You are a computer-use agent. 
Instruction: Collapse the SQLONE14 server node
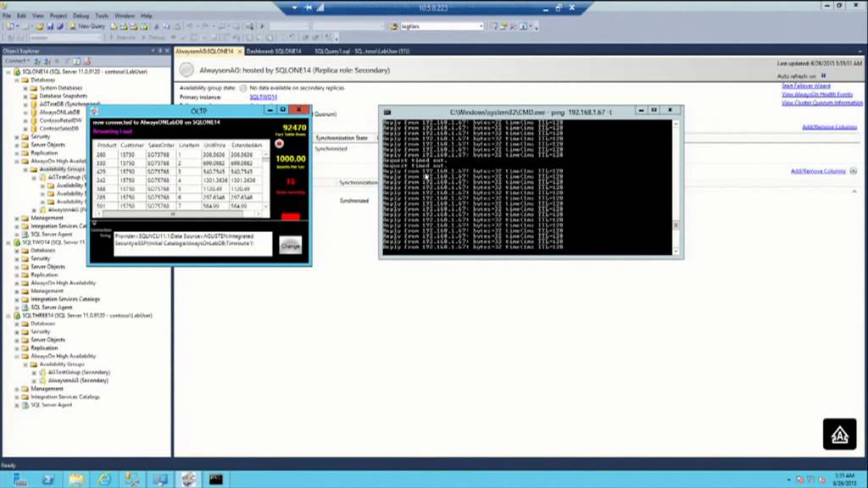click(8, 72)
